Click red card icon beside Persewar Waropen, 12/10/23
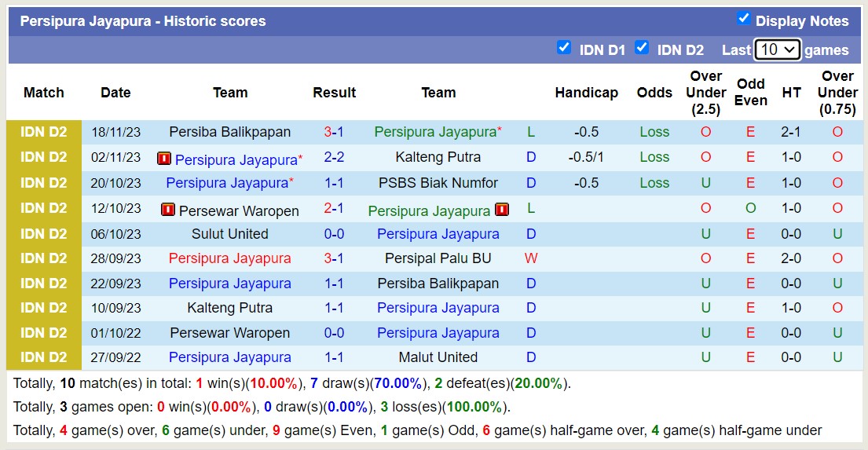This screenshot has width=868, height=450. coord(168,210)
